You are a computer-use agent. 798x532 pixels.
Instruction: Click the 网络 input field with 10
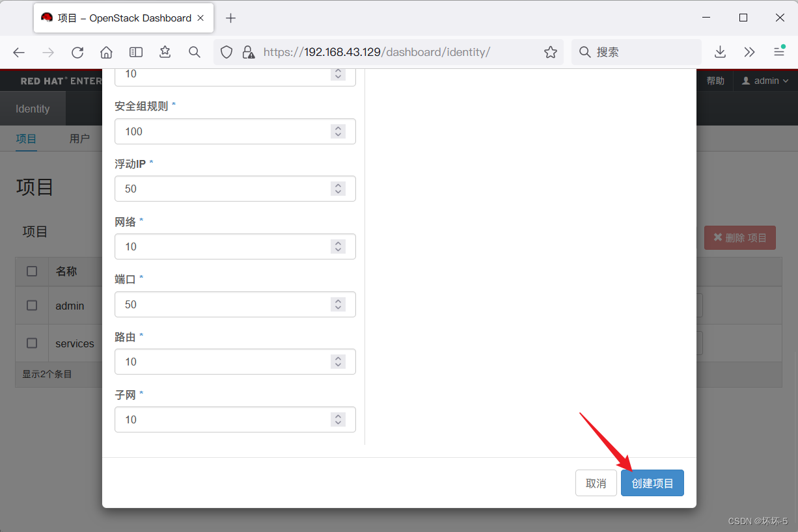(235, 246)
